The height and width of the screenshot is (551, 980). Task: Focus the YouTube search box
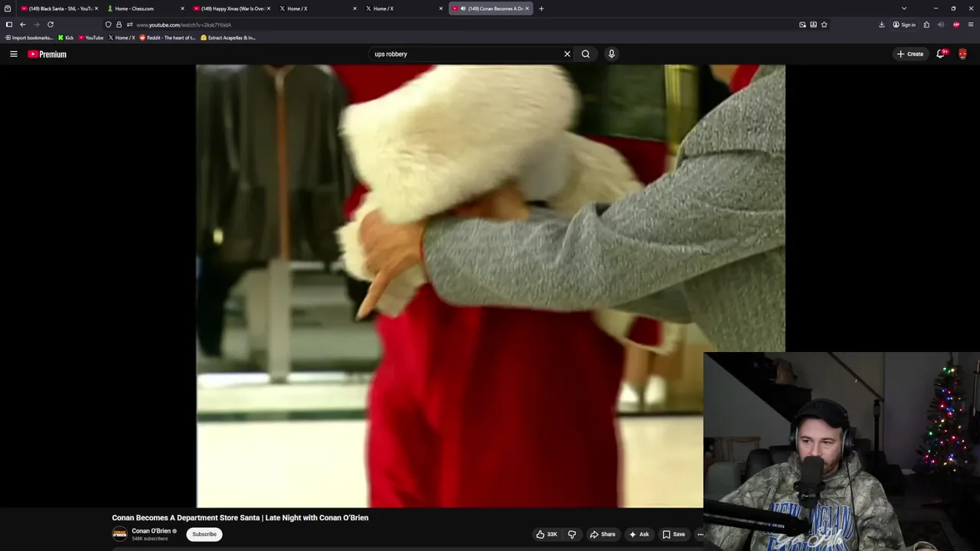[x=467, y=54]
